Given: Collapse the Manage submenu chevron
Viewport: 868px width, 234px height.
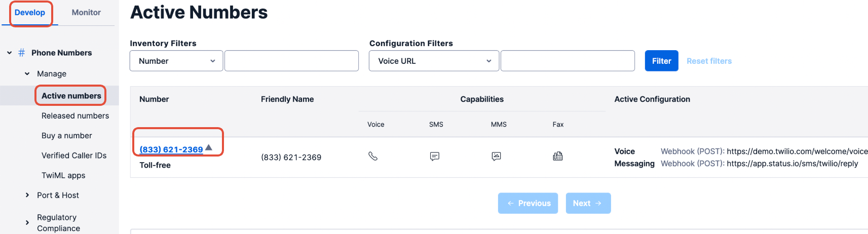Looking at the screenshot, I should [27, 74].
